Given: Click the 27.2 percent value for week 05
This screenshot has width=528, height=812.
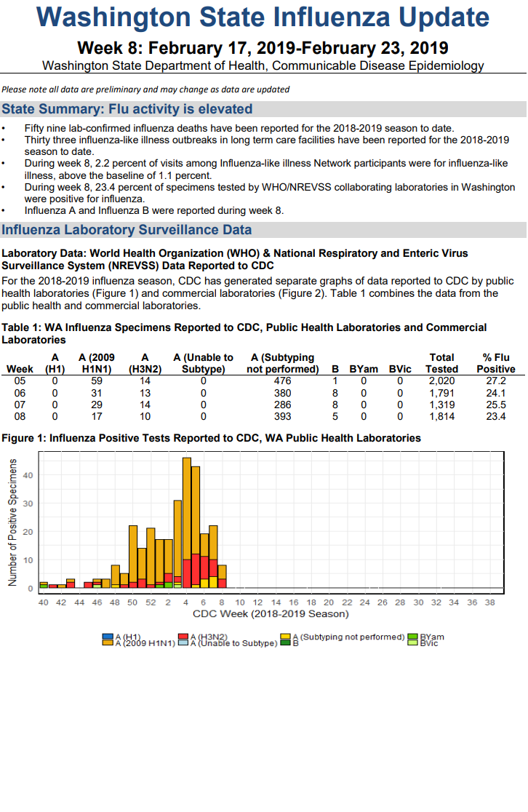Looking at the screenshot, I should pyautogui.click(x=496, y=381).
